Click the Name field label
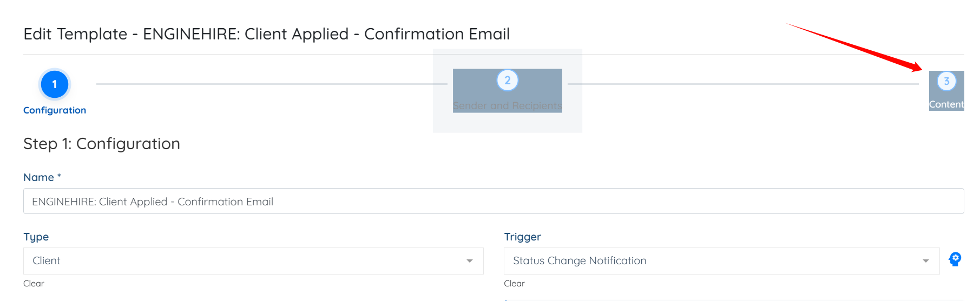 click(x=39, y=177)
